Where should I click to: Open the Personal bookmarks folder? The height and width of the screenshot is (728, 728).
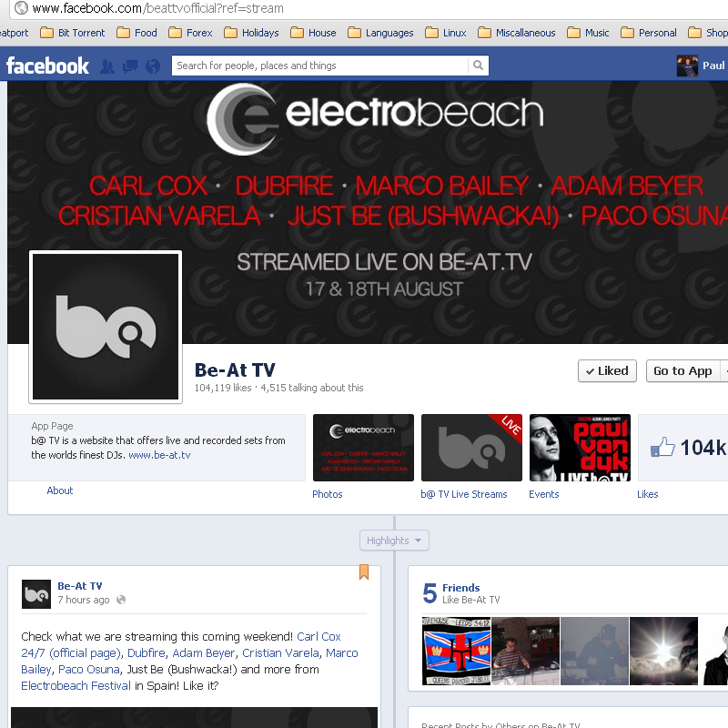[649, 33]
